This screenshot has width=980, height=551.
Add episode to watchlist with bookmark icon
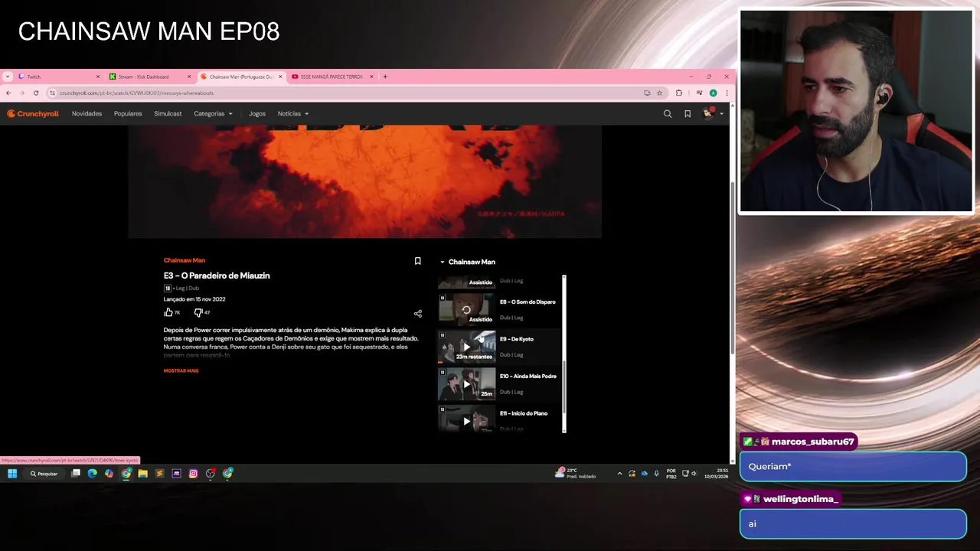click(417, 261)
